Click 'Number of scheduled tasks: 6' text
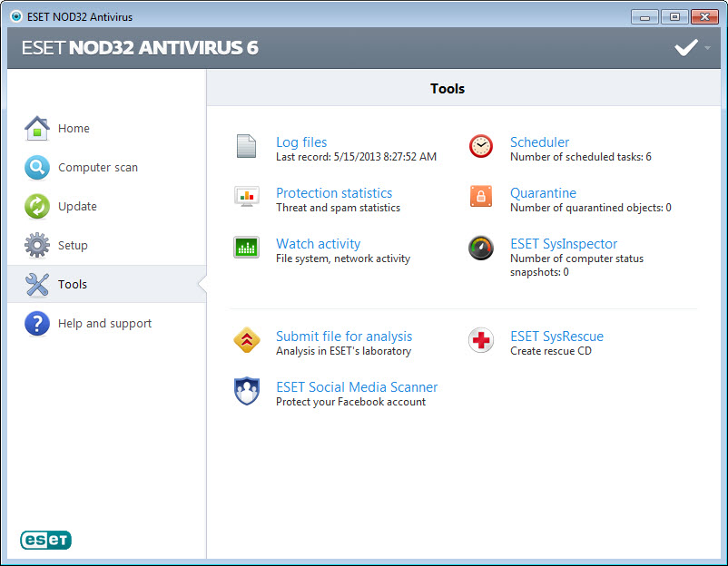Screen dimensions: 728x566 click(x=580, y=157)
